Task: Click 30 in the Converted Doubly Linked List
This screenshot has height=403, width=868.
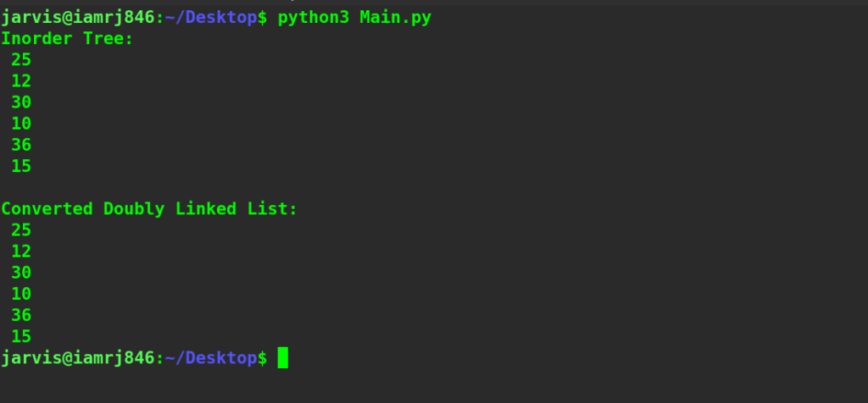Action: point(21,273)
